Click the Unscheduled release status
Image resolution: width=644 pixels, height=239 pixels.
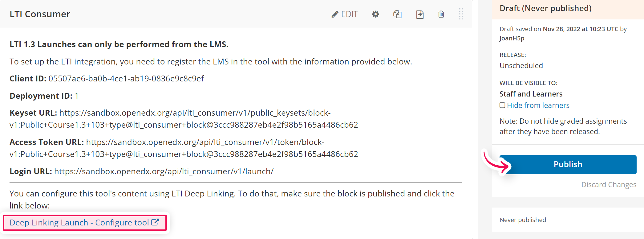[521, 66]
